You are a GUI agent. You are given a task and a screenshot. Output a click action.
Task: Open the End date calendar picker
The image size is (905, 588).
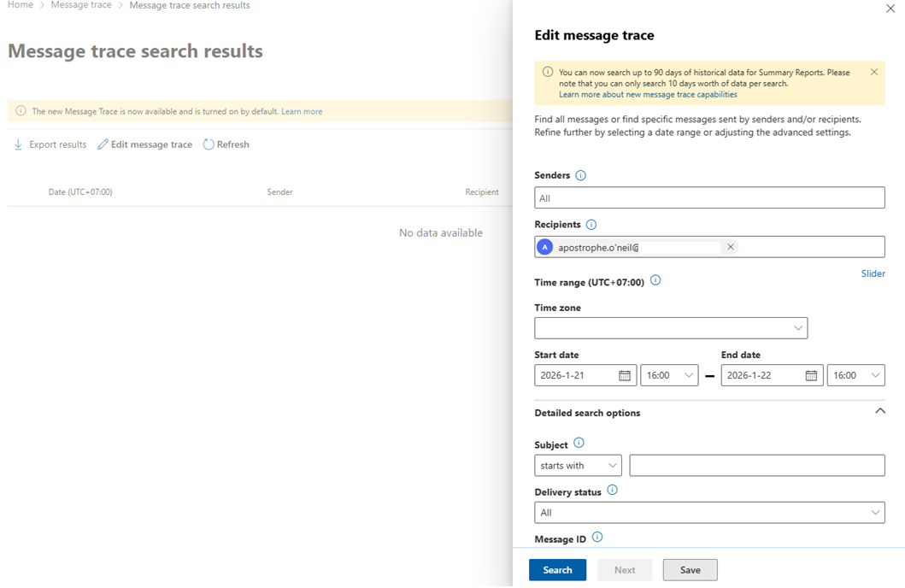[811, 376]
